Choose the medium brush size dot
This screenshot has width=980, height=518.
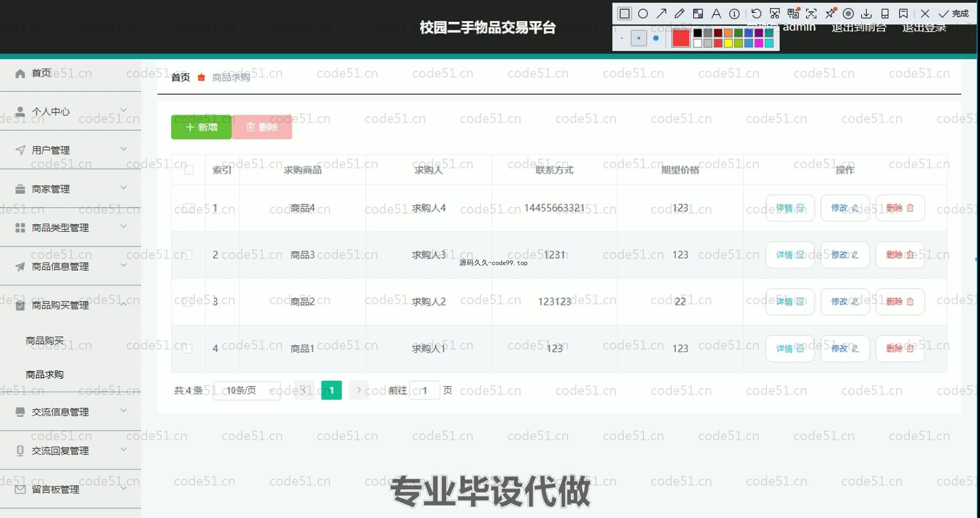(639, 38)
